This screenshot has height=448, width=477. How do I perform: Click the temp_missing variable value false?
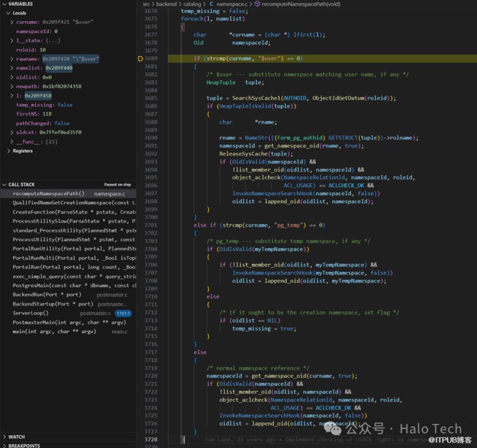(x=64, y=105)
